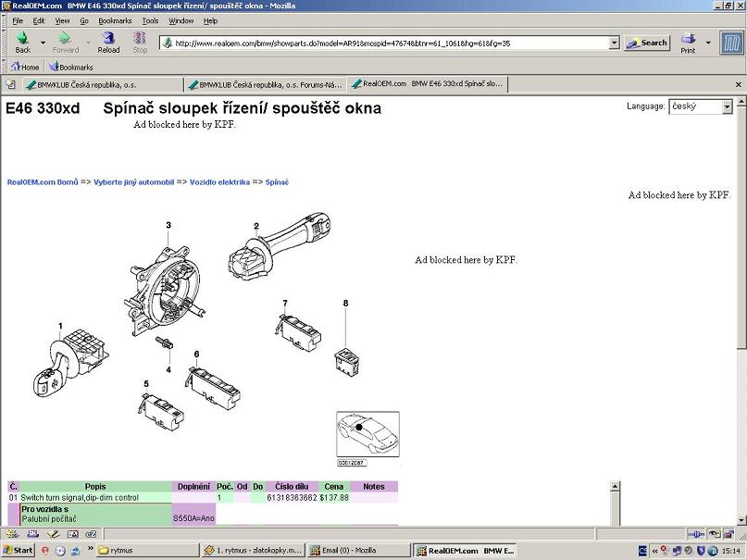Open the Go menu

coord(84,21)
